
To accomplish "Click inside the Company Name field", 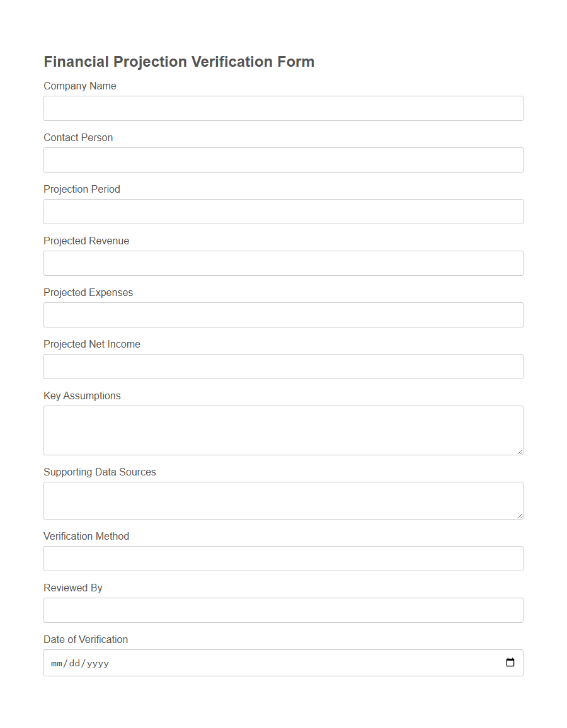I will tap(283, 108).
